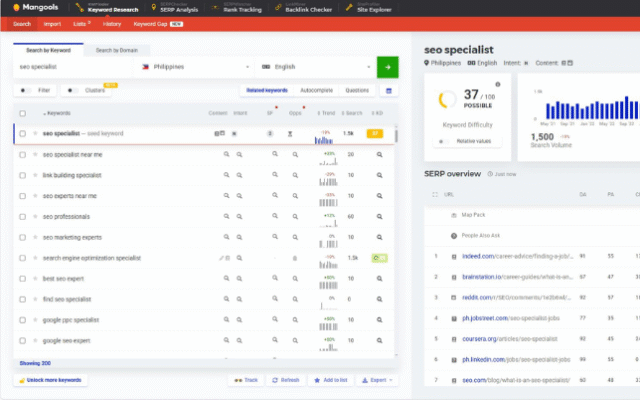Star the 'seo specialist near me' keyword
Viewport: 640px width, 400px height.
click(x=34, y=155)
